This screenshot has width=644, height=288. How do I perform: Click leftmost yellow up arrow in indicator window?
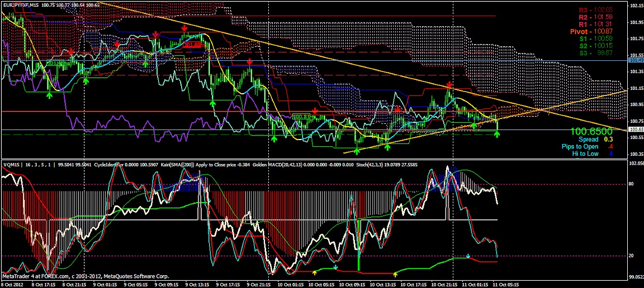314,272
